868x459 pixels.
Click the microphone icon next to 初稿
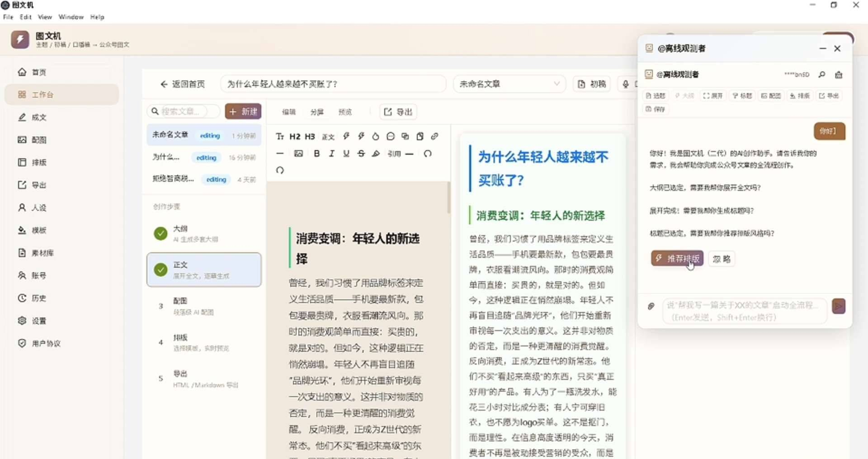coord(626,84)
